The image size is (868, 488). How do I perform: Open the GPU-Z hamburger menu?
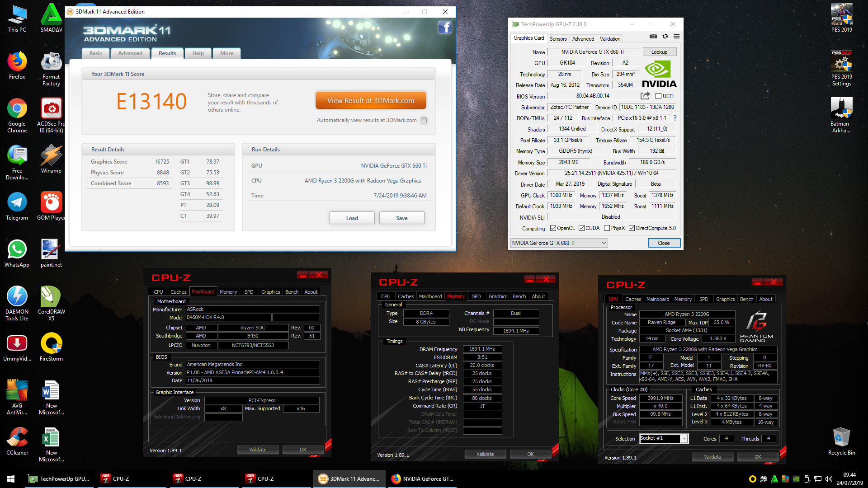click(x=676, y=37)
